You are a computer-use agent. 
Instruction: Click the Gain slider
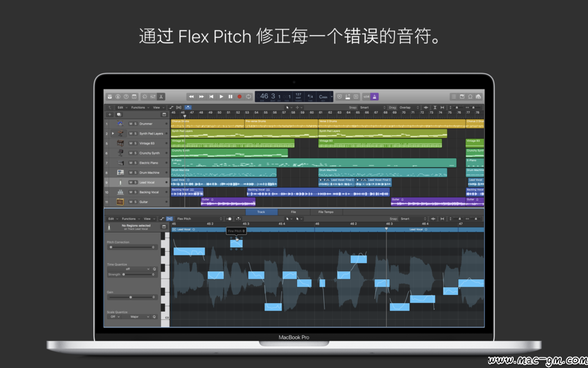point(131,297)
